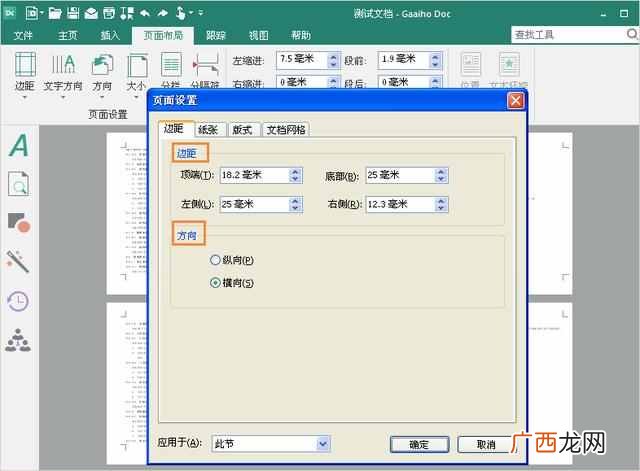Click the undo arrow in title bar

tap(145, 13)
